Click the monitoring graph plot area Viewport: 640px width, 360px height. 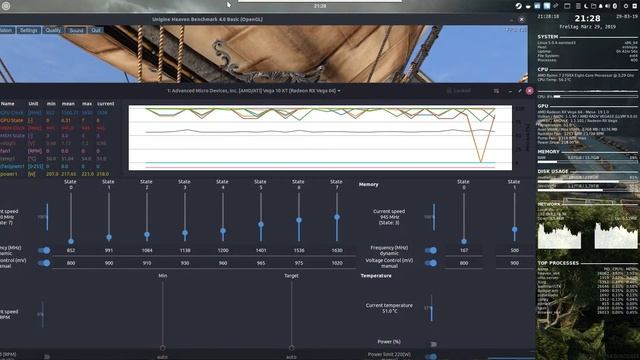[320, 138]
